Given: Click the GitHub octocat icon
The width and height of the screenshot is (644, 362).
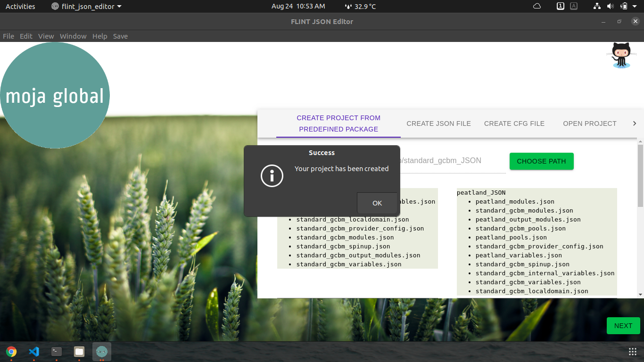Looking at the screenshot, I should pos(621,54).
